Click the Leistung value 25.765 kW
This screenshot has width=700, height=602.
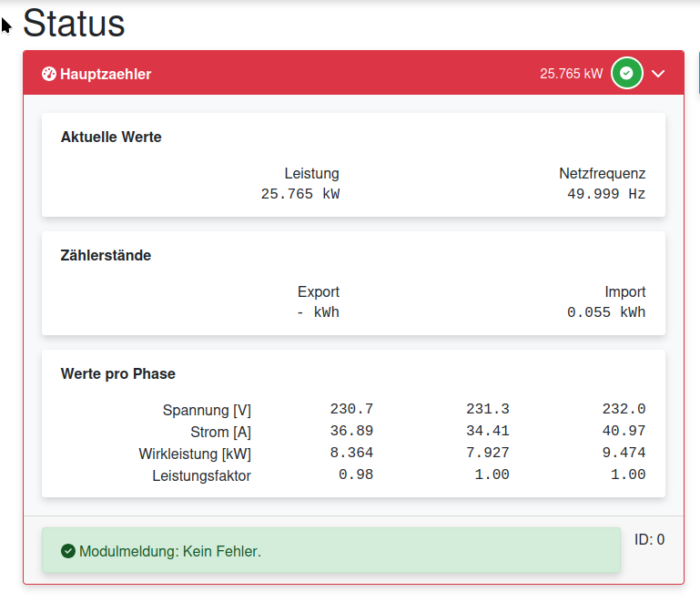(299, 194)
